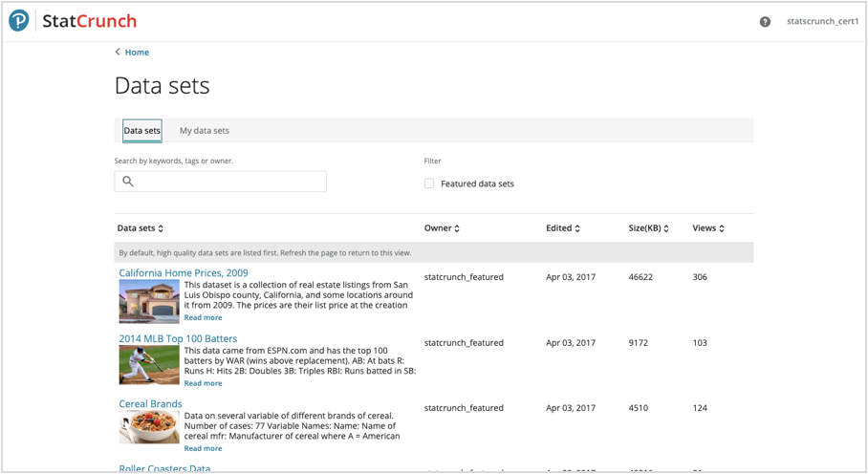Click the baseball batter thumbnail image
The height and width of the screenshot is (474, 868).
coord(148,365)
